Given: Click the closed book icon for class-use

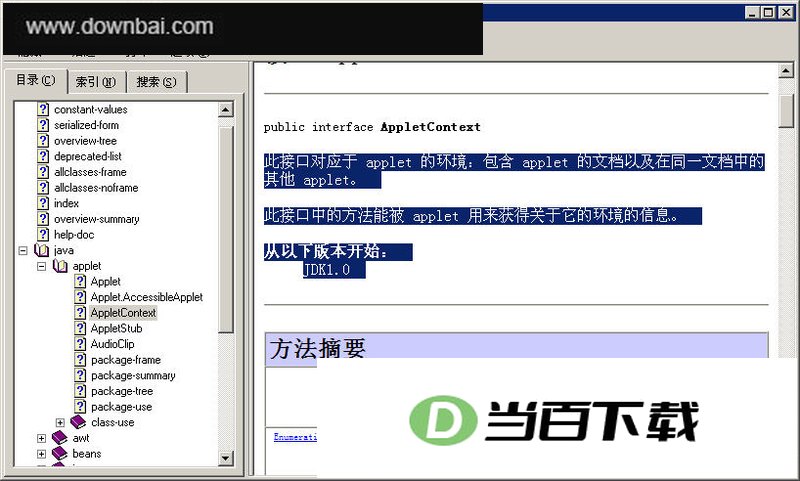Looking at the screenshot, I should (x=78, y=422).
